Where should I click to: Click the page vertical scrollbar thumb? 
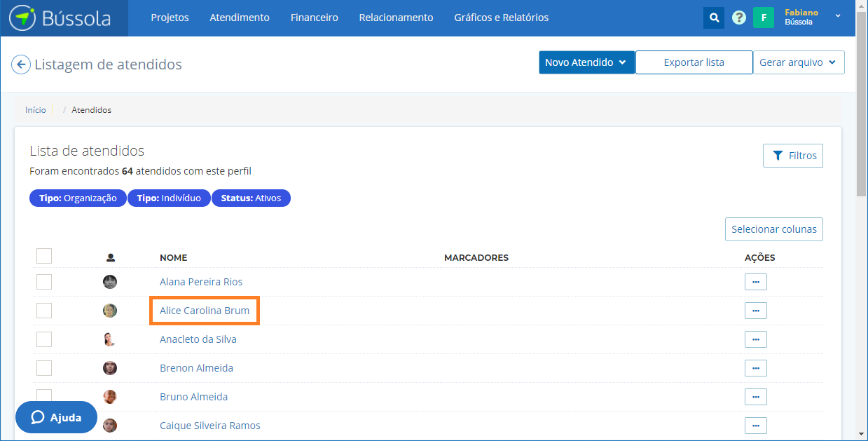click(x=862, y=102)
